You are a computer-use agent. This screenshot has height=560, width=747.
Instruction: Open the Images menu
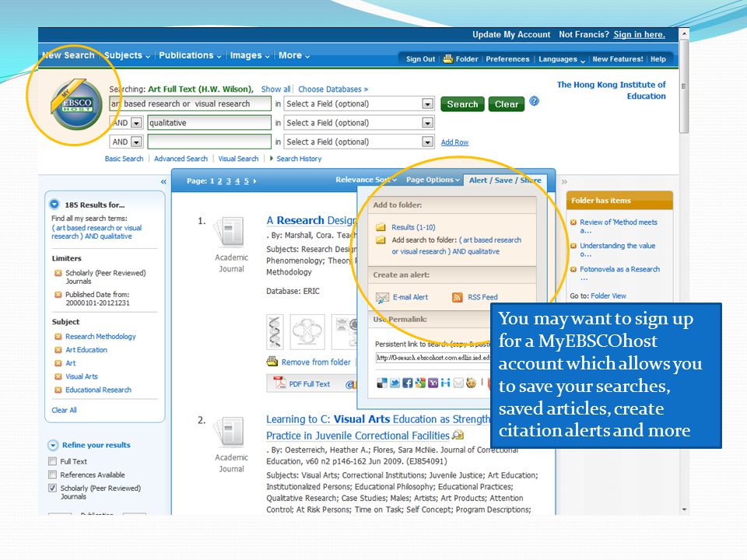tap(250, 55)
